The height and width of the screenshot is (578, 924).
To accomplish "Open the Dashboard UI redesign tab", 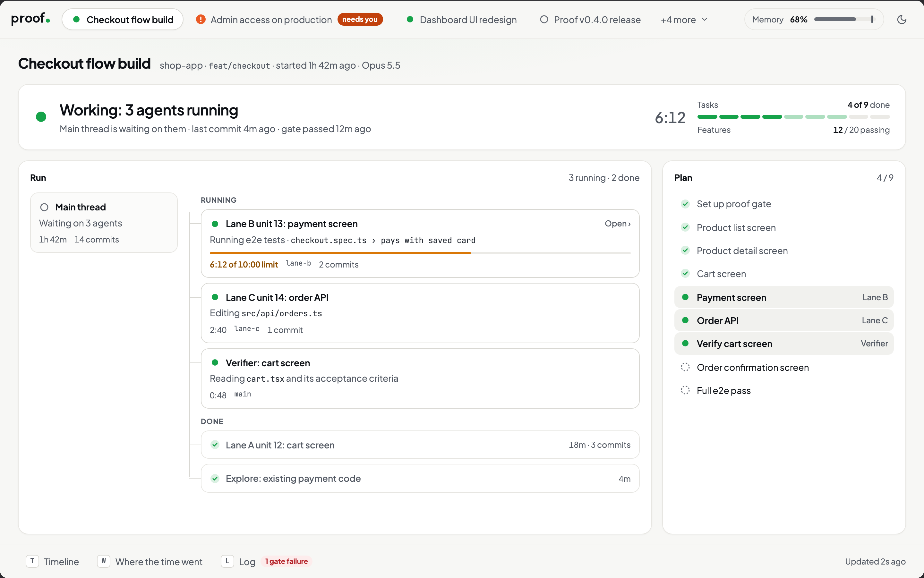I will click(x=462, y=20).
